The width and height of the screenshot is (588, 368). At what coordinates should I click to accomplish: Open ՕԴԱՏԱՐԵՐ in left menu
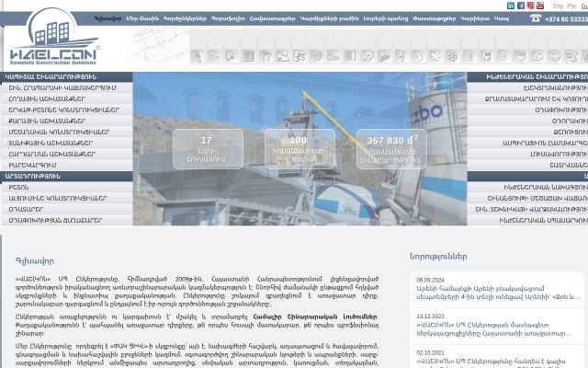click(x=66, y=209)
